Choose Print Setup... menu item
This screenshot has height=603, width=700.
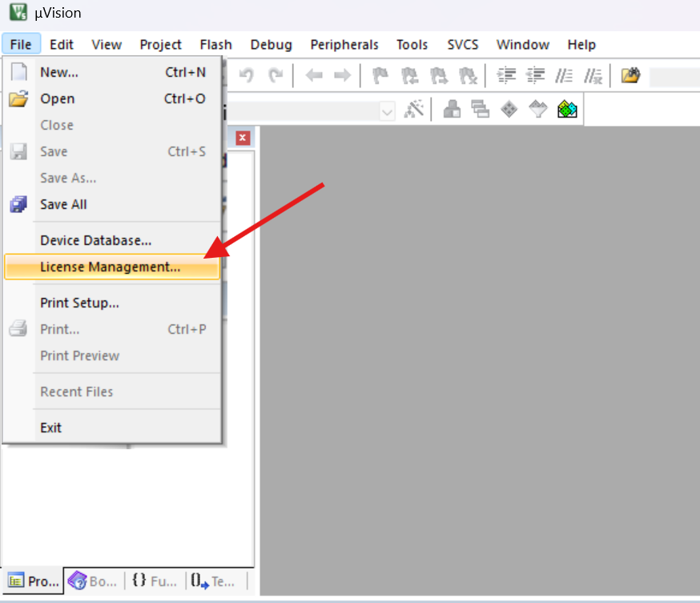click(x=112, y=303)
